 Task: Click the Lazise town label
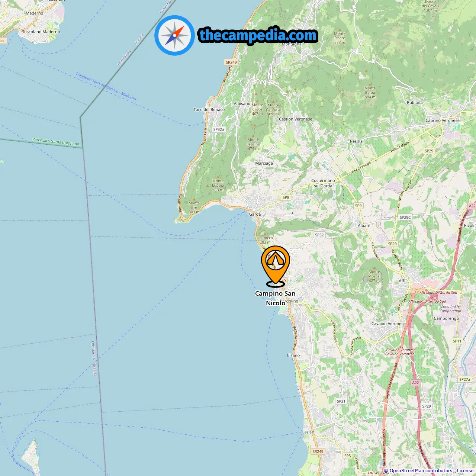click(308, 432)
